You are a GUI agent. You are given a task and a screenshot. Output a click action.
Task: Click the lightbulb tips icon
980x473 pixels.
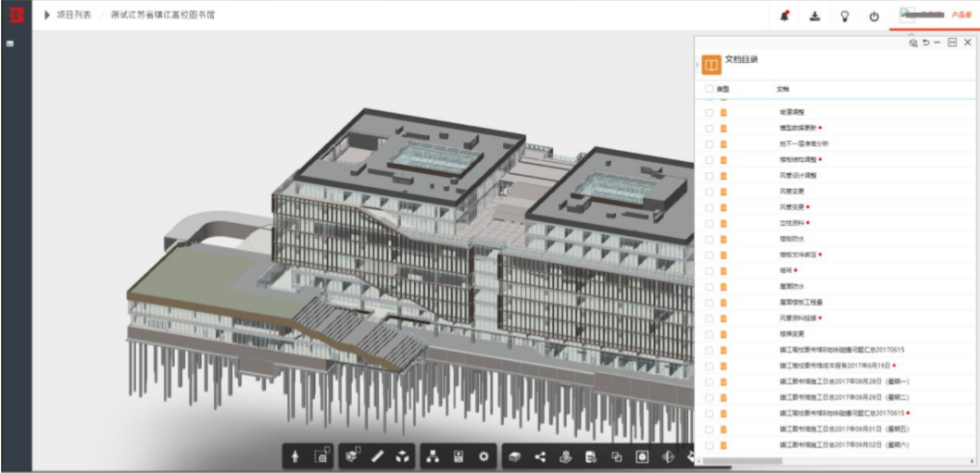coord(845,17)
